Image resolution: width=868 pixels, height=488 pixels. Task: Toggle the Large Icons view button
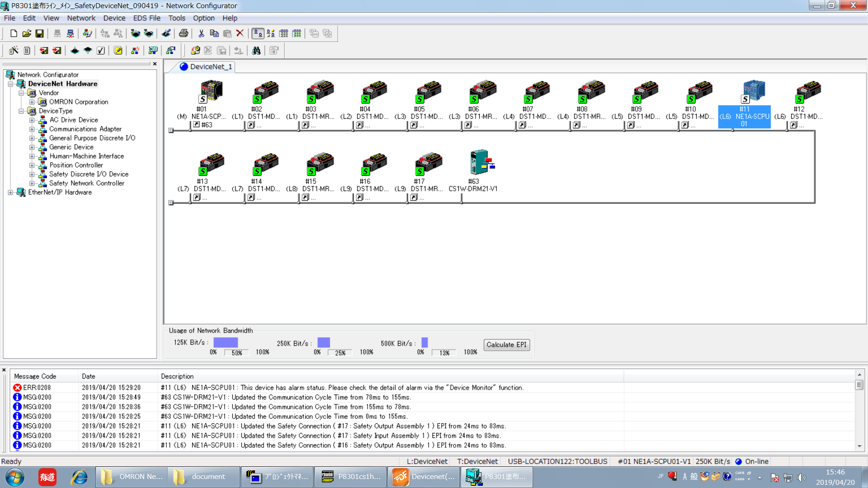[x=258, y=33]
